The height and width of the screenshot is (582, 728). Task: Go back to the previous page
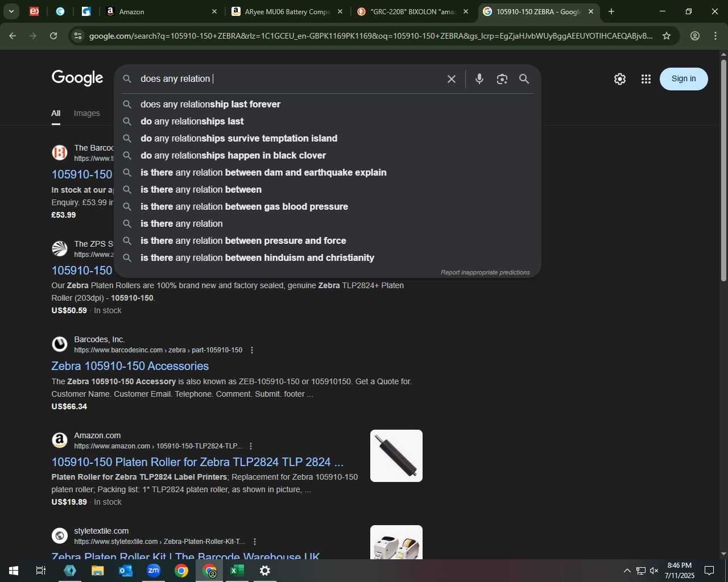click(13, 36)
